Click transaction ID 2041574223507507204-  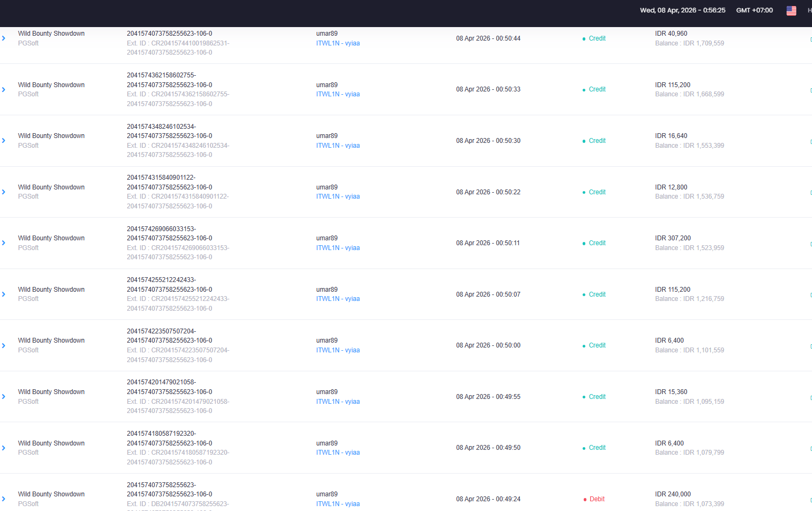pyautogui.click(x=162, y=331)
